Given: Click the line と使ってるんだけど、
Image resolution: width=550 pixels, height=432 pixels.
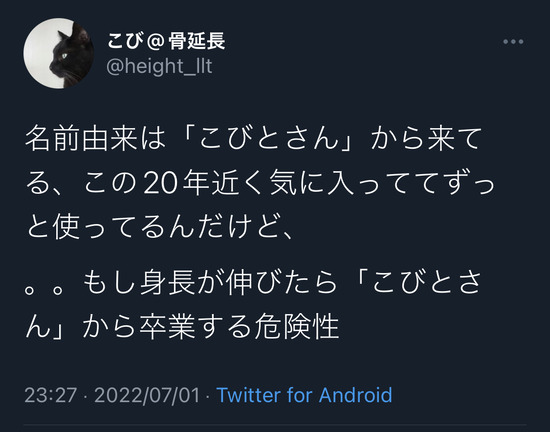Looking at the screenshot, I should 159,227.
